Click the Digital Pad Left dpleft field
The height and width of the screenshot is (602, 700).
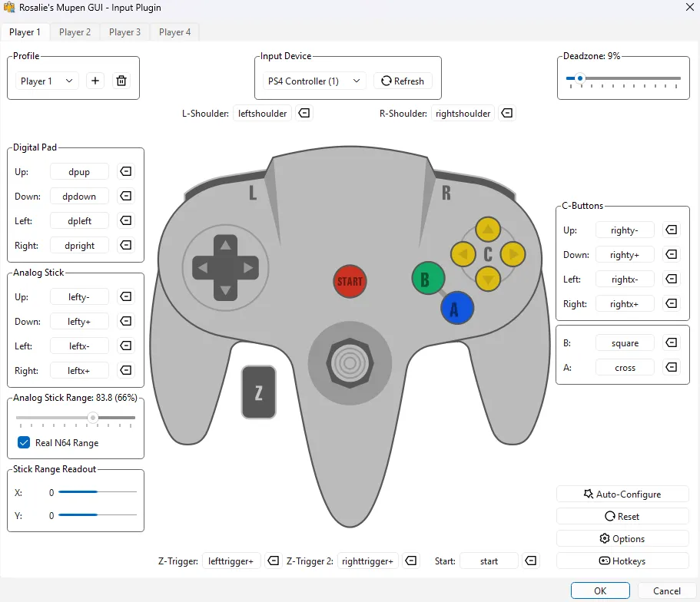(79, 221)
